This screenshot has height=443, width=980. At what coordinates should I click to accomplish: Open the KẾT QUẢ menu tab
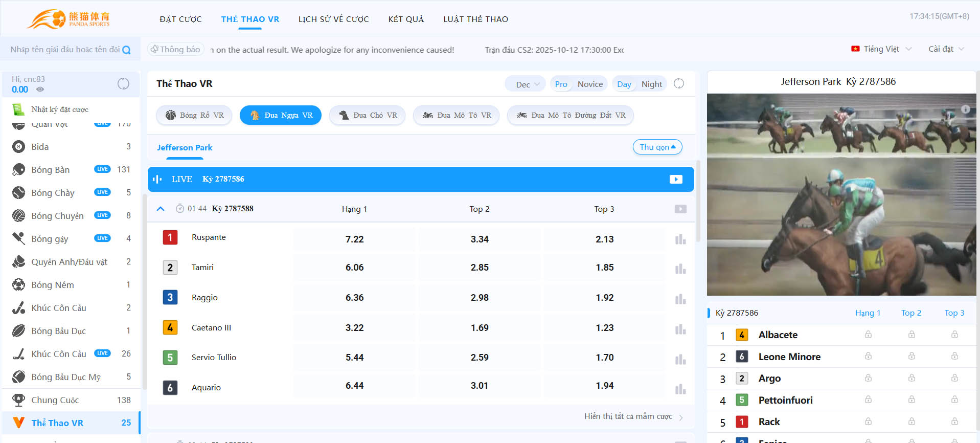[x=406, y=19]
